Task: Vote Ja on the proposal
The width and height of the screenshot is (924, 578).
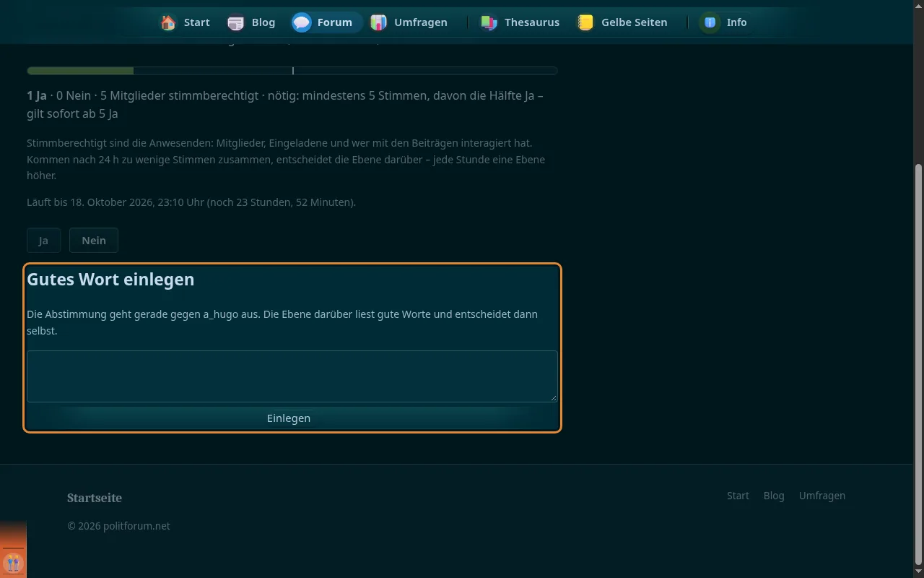Action: pyautogui.click(x=43, y=241)
